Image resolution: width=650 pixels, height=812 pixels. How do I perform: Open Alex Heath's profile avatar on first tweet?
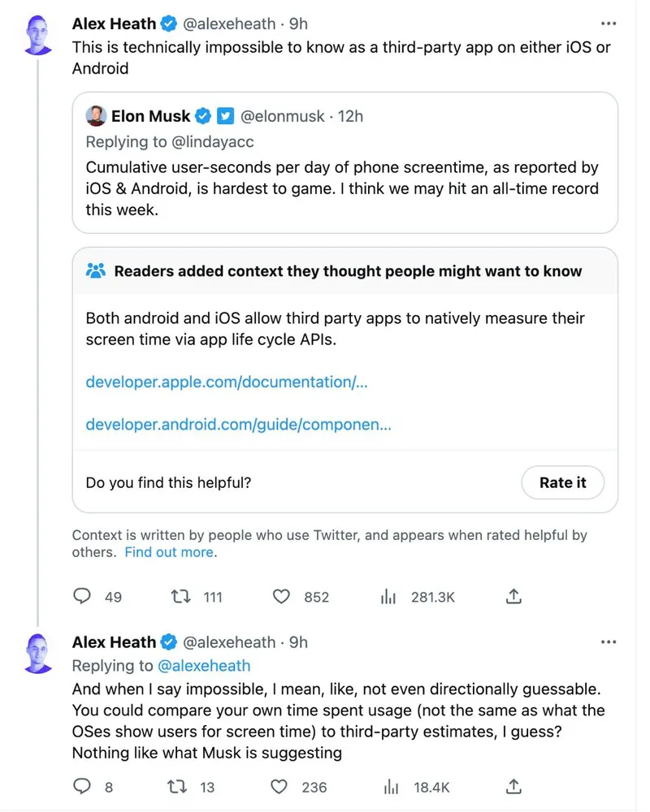click(38, 37)
